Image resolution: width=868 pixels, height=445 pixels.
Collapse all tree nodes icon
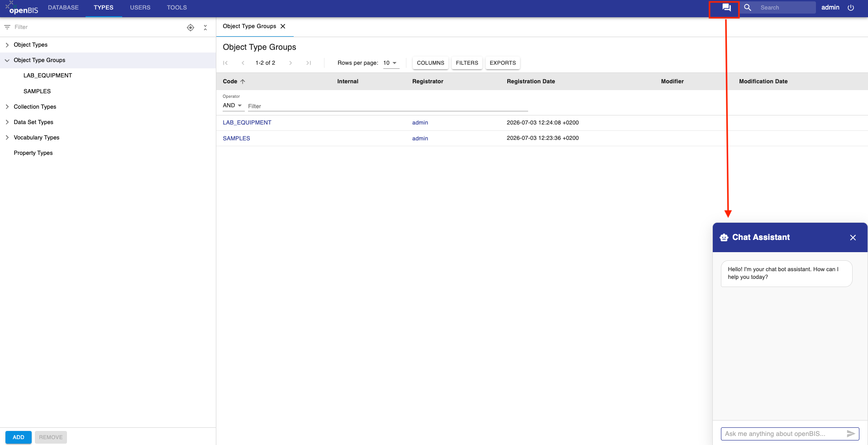pos(205,28)
